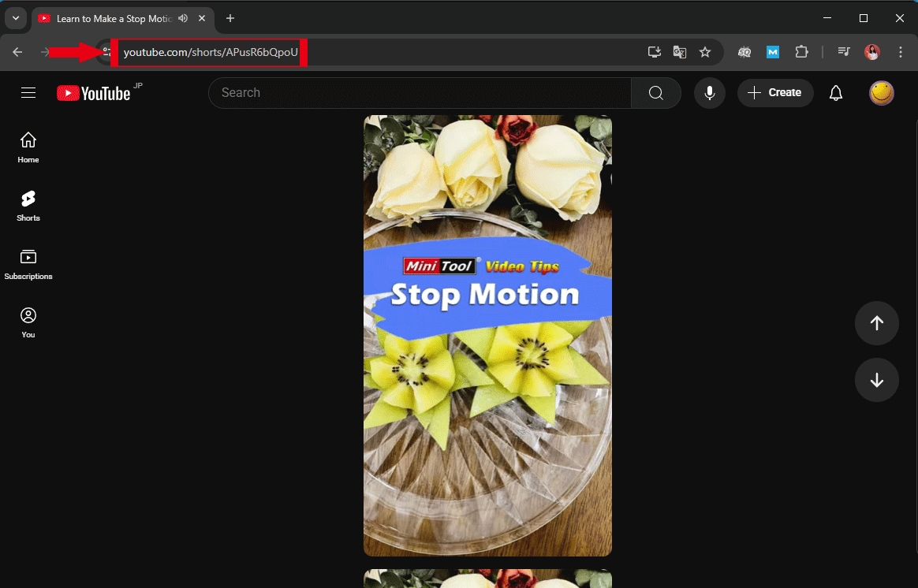Open the media playback controls menu
918x588 pixels.
[x=843, y=52]
